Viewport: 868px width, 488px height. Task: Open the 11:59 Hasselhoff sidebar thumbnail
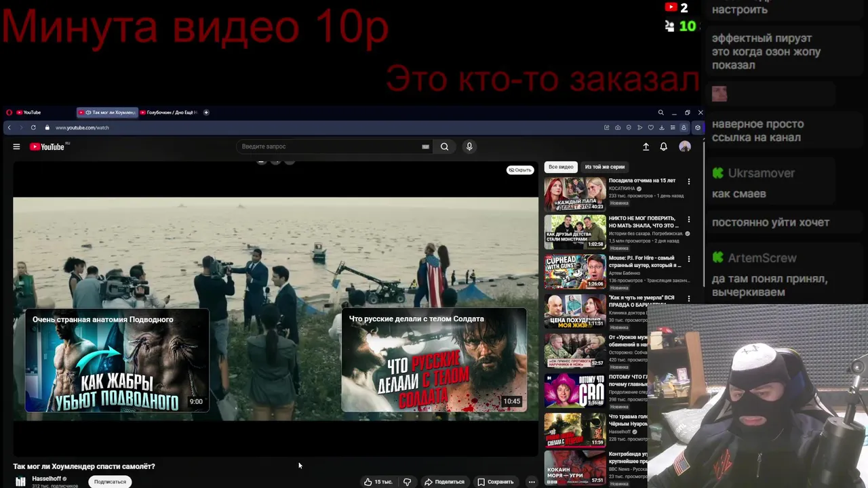(575, 430)
